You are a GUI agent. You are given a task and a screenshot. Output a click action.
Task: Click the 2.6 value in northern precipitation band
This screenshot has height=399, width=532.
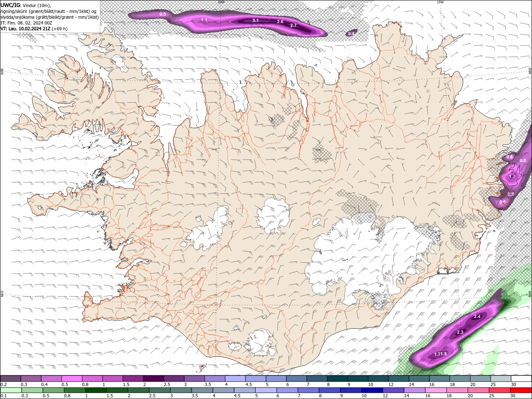280,22
